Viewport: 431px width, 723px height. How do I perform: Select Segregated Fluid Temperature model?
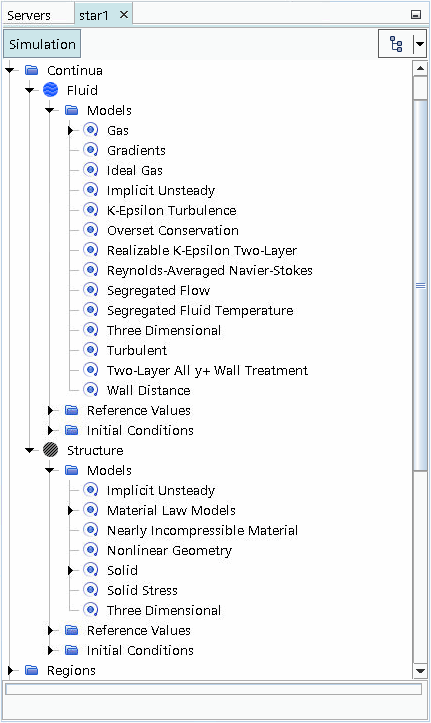(200, 310)
